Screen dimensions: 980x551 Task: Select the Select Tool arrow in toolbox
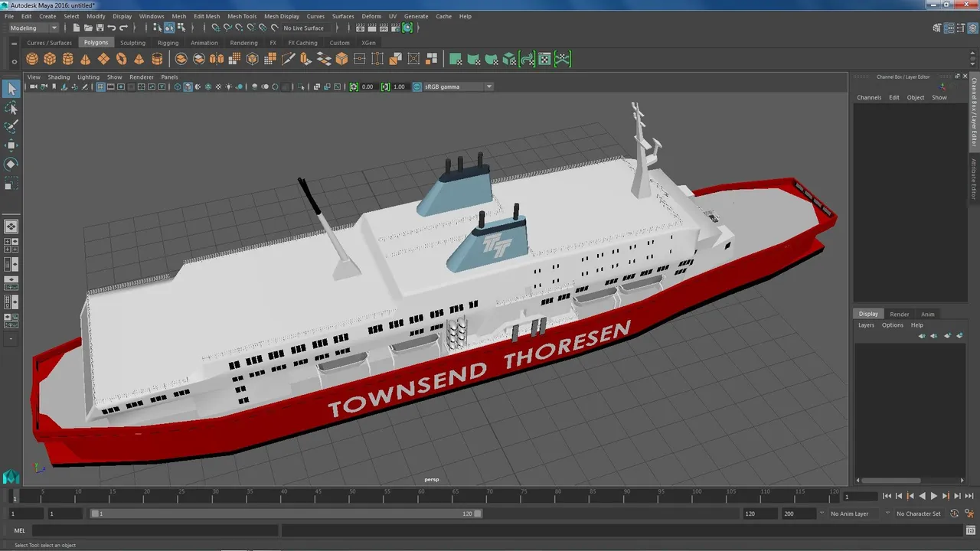tap(11, 90)
